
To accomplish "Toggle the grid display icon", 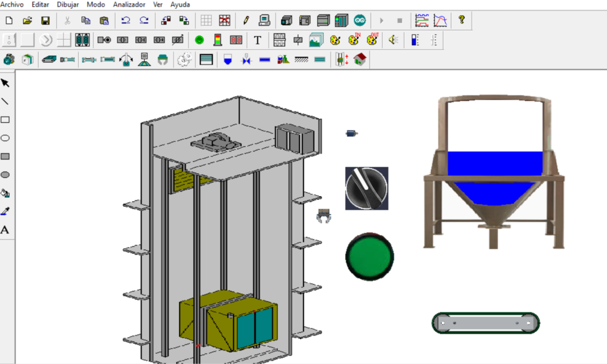I will [x=206, y=21].
